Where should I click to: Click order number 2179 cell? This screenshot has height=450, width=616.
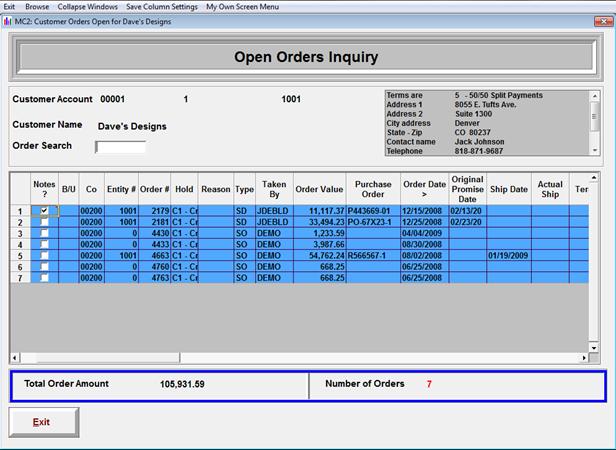[x=154, y=211]
